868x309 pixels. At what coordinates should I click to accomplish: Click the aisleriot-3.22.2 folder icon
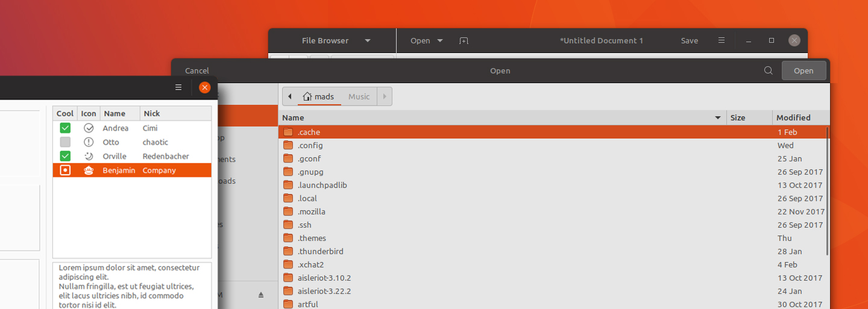[x=288, y=291]
